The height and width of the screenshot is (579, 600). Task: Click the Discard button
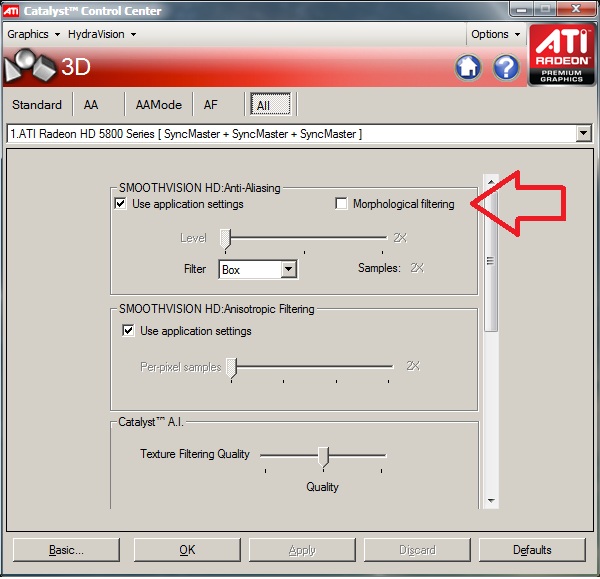[x=417, y=550]
